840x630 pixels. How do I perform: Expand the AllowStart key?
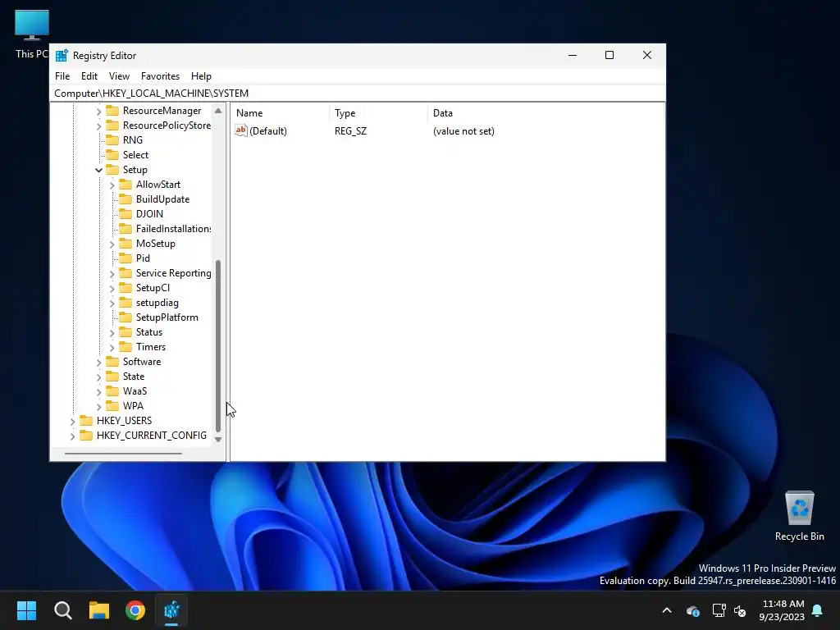[x=112, y=185]
